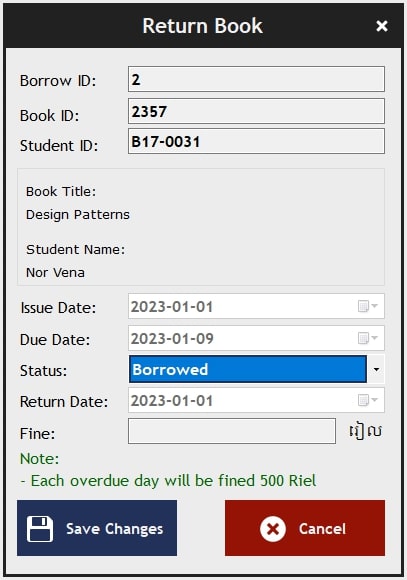Open the Return Date calendar picker icon
Viewport: 407px width, 580px height.
tap(368, 400)
